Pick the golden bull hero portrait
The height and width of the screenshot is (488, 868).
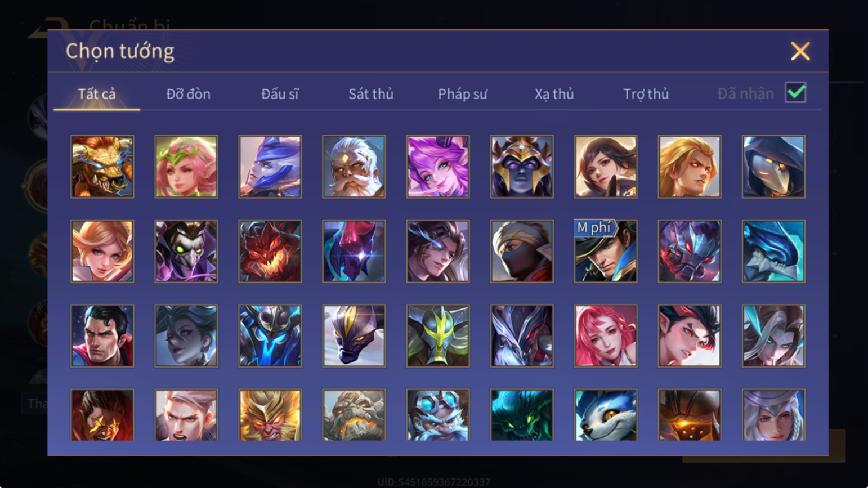coord(102,167)
